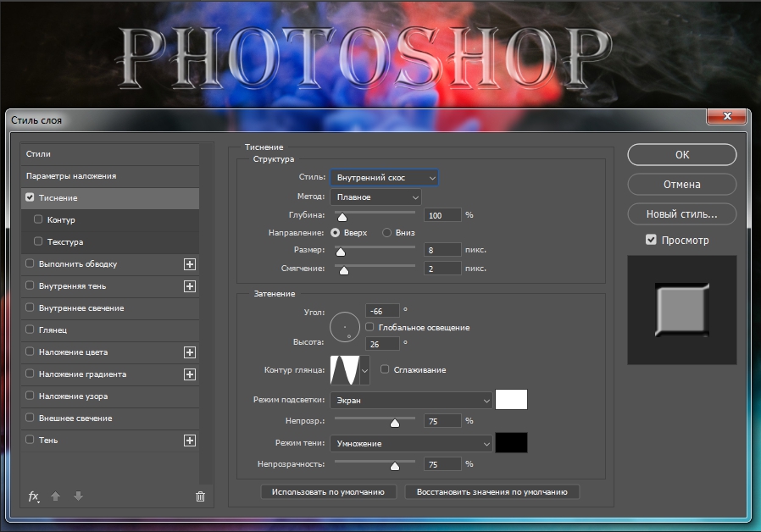The width and height of the screenshot is (761, 532).
Task: Select the Тиснение row in the effects list
Action: (110, 198)
